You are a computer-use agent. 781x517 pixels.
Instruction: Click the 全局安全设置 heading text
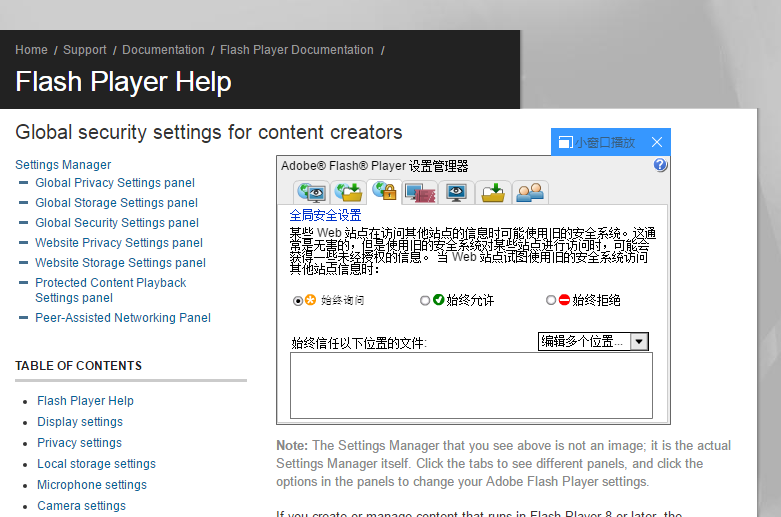[x=325, y=216]
